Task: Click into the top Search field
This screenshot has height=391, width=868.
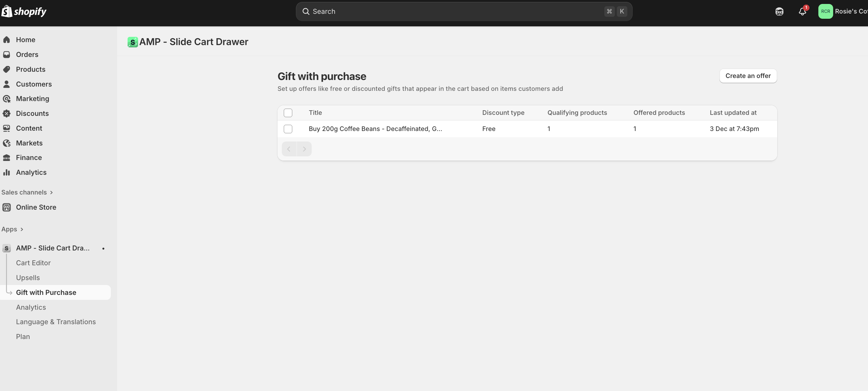Action: click(455, 12)
